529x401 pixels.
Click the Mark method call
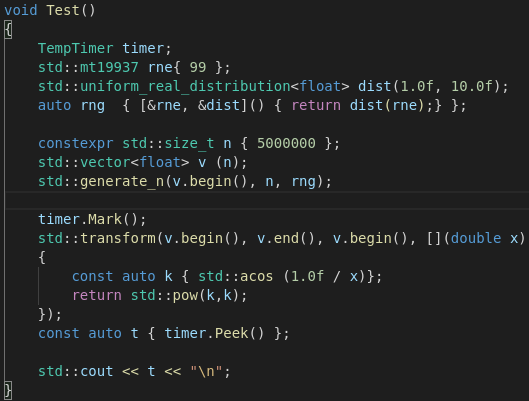(x=105, y=220)
